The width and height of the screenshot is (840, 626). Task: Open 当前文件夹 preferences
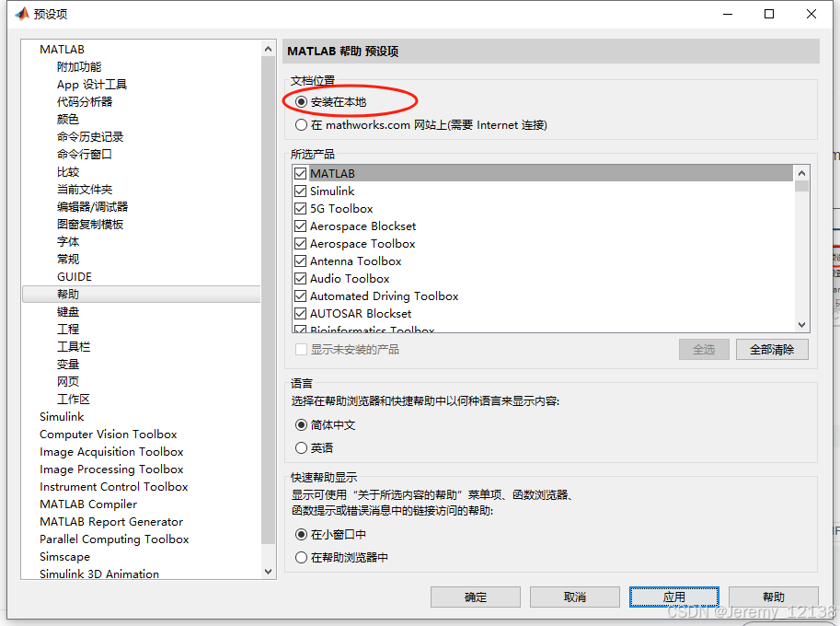[x=85, y=190]
